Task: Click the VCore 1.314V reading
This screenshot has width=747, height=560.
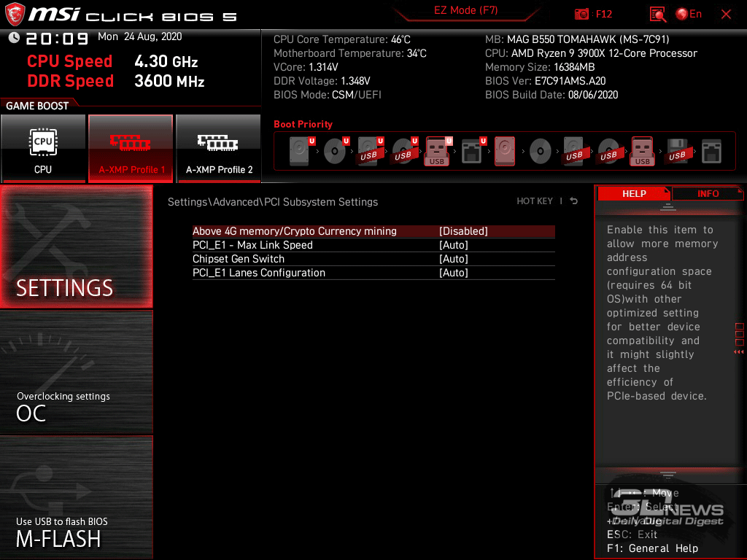Action: [x=306, y=67]
